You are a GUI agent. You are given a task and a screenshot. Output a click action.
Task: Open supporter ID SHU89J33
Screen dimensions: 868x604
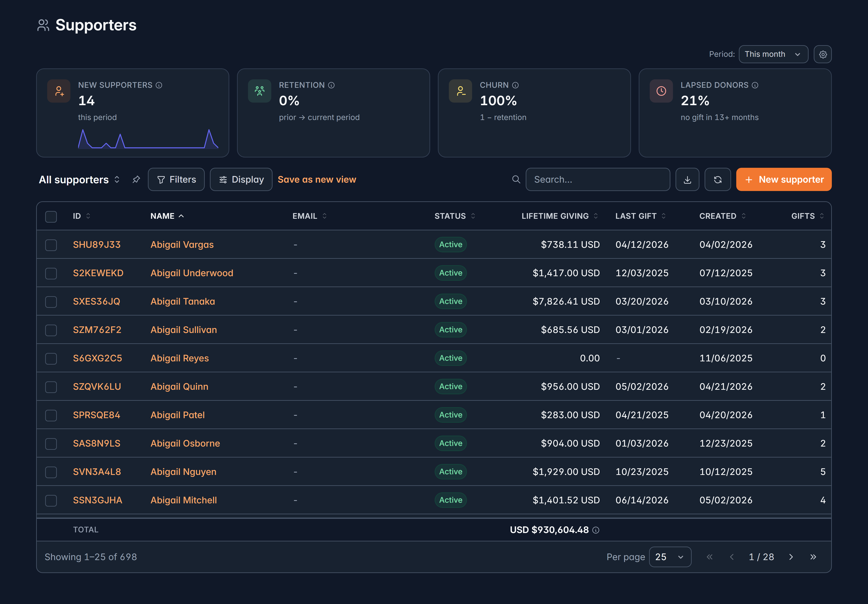(97, 245)
